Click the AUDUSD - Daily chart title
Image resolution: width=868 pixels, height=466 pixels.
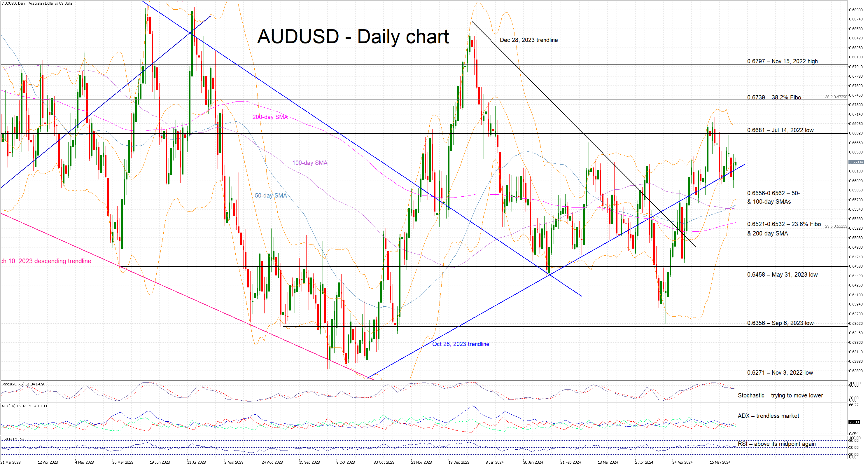[353, 36]
